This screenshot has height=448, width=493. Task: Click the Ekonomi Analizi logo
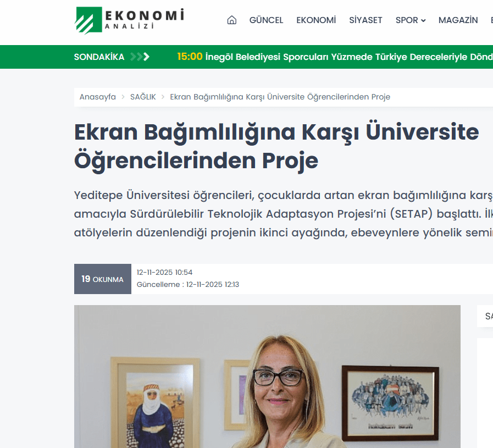[129, 20]
